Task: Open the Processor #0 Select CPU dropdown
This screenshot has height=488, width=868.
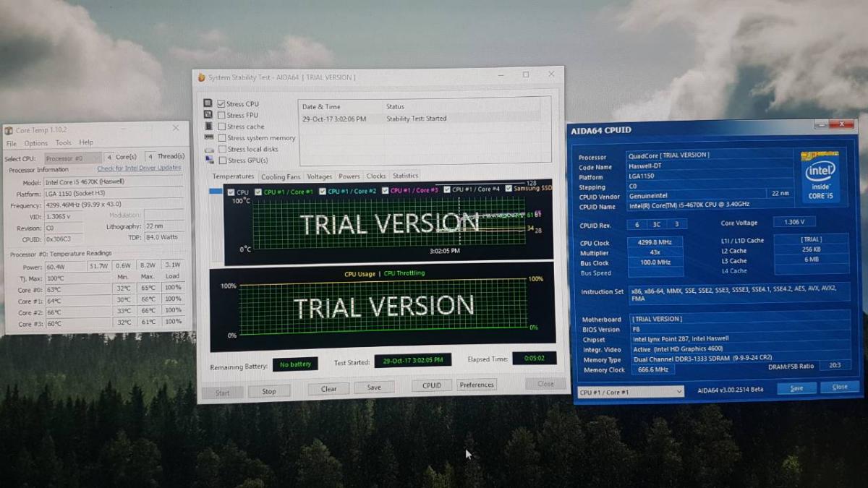Action: pyautogui.click(x=72, y=158)
